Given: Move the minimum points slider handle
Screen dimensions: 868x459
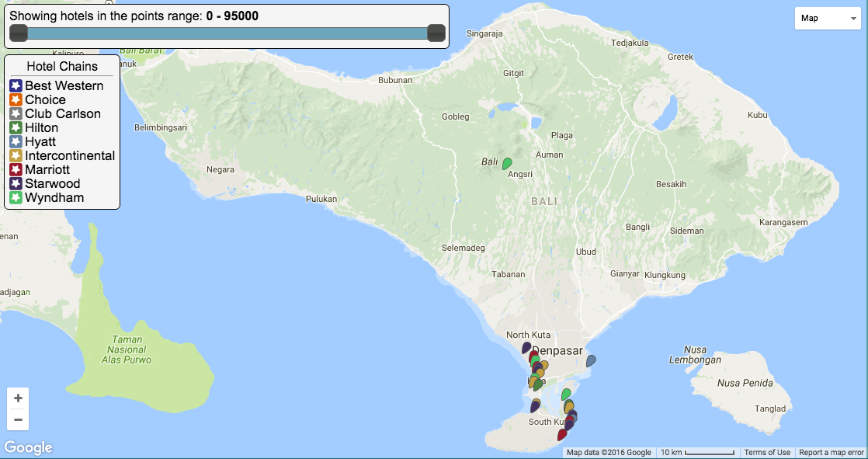Looking at the screenshot, I should point(19,33).
